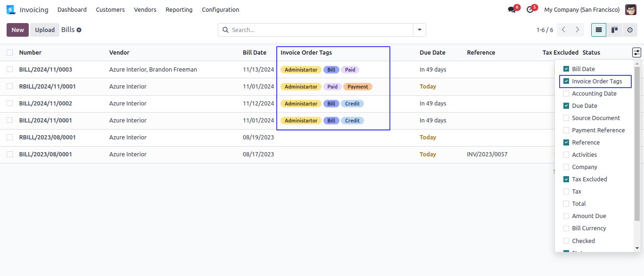Open the Vendors menu

click(145, 10)
